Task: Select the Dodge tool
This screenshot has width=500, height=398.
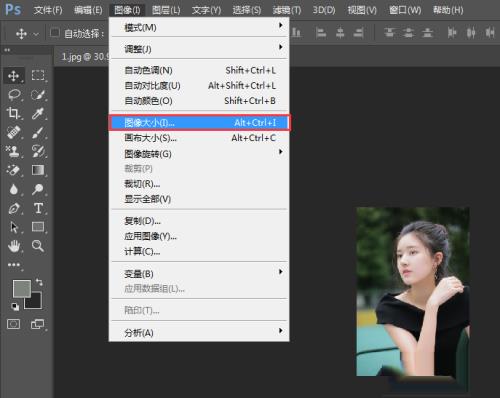Action: tap(38, 189)
